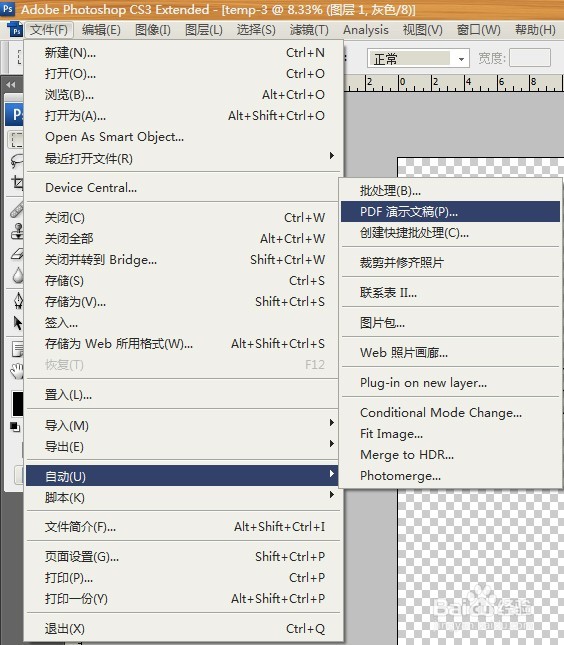
Task: Select Web 照片画廊... in submenu
Action: pos(450,353)
